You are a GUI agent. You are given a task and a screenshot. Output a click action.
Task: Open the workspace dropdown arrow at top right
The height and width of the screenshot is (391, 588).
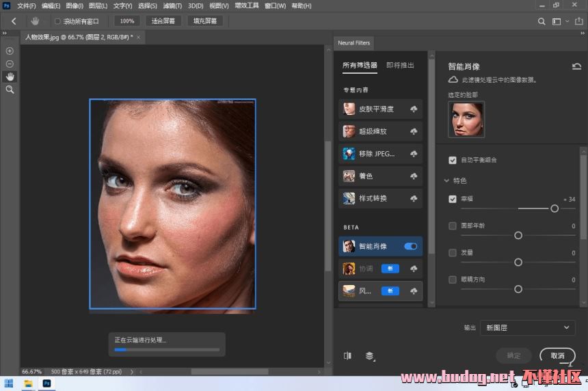coord(567,21)
